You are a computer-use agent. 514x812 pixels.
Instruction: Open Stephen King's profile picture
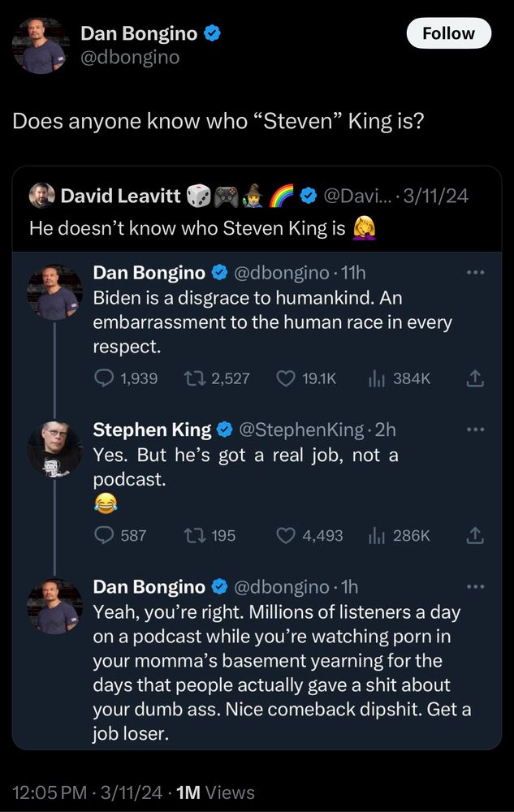54,449
